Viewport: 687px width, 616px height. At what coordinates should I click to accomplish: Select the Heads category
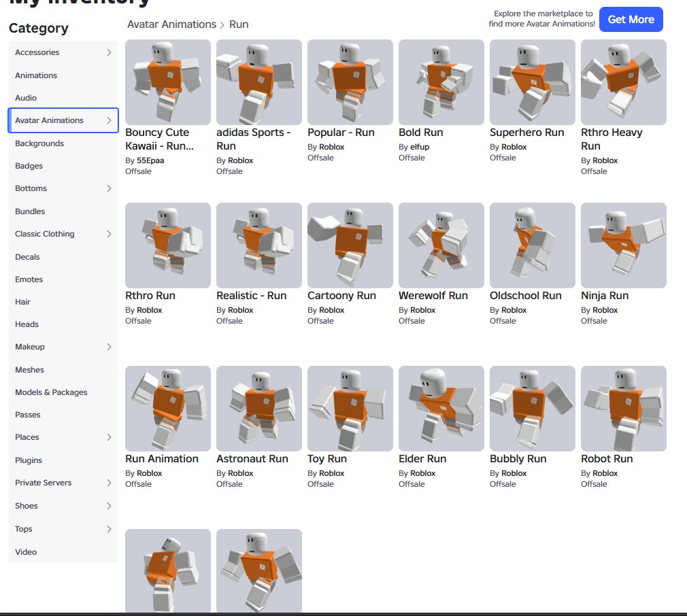63,324
